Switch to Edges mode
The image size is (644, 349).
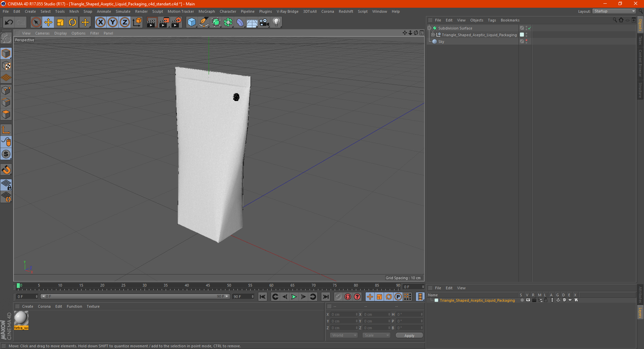6,102
